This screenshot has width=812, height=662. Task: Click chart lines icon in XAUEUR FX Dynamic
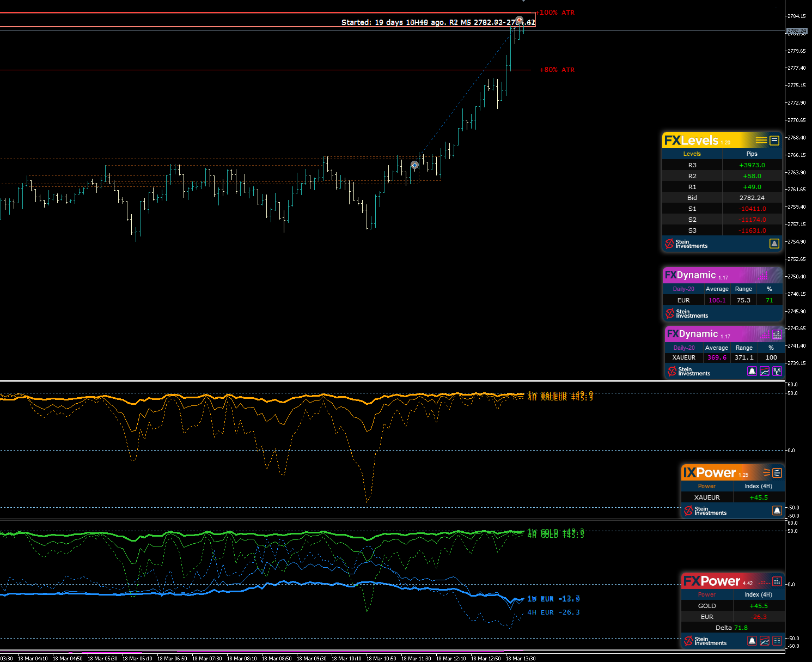[x=765, y=371]
